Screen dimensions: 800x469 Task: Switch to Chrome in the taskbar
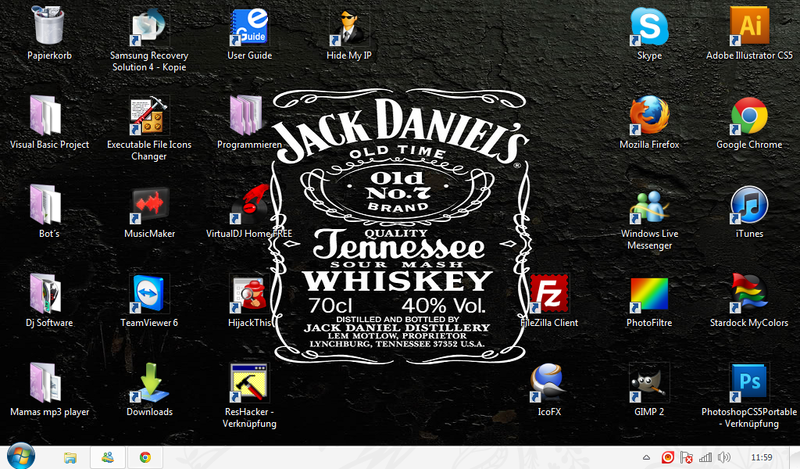point(145,458)
